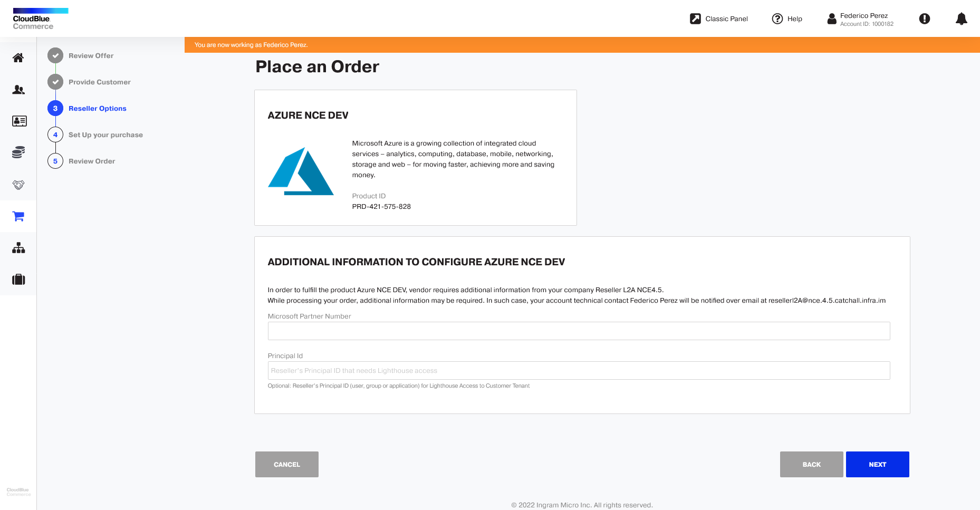Viewport: 980px width, 510px height.
Task: Click the AZURE NCE DEV heading
Action: coord(308,116)
